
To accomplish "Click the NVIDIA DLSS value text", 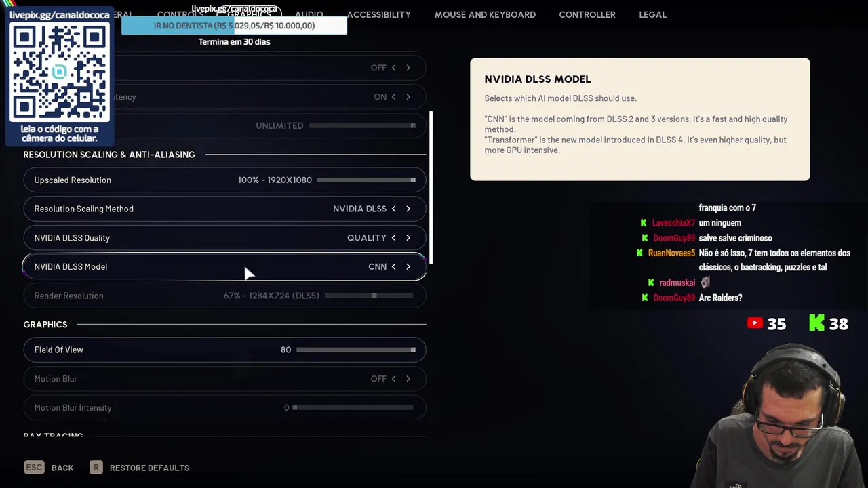I will pyautogui.click(x=359, y=209).
